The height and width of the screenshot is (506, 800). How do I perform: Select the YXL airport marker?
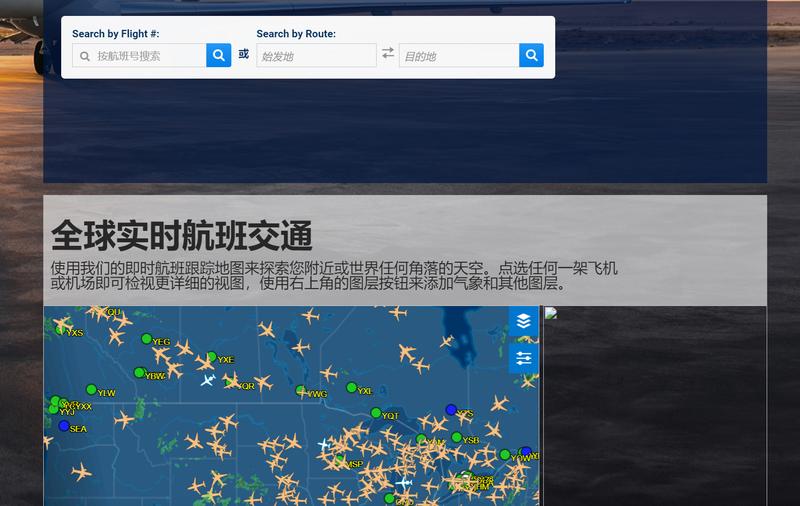[352, 388]
